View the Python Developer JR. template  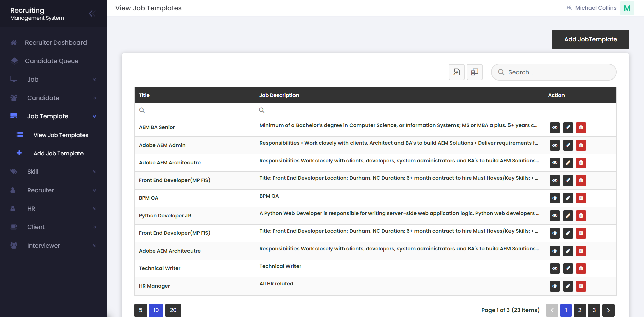(x=555, y=216)
